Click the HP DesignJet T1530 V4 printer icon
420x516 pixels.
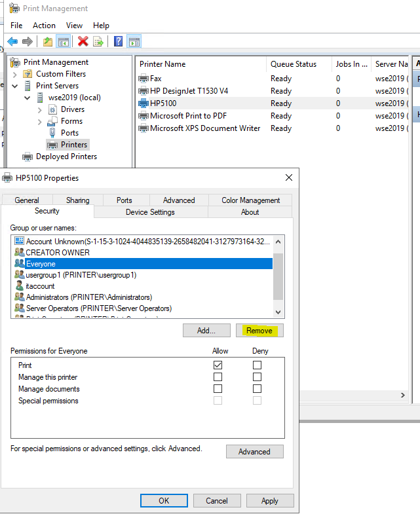[143, 91]
